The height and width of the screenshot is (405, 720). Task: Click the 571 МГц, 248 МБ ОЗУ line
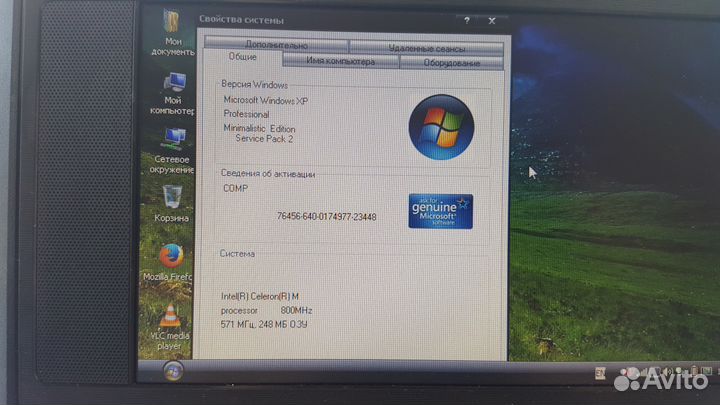click(264, 324)
